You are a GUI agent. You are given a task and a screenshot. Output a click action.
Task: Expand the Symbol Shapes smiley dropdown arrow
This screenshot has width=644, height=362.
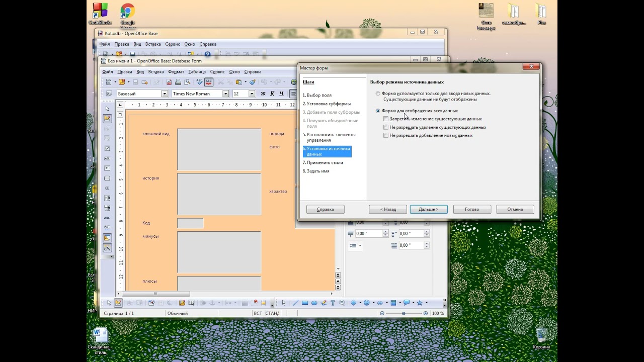(x=373, y=303)
